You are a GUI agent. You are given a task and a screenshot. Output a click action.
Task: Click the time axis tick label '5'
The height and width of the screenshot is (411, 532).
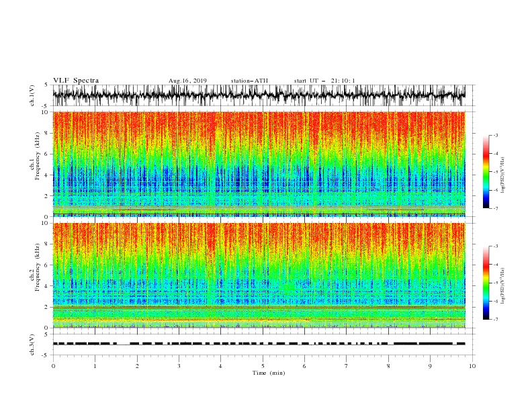pos(263,366)
